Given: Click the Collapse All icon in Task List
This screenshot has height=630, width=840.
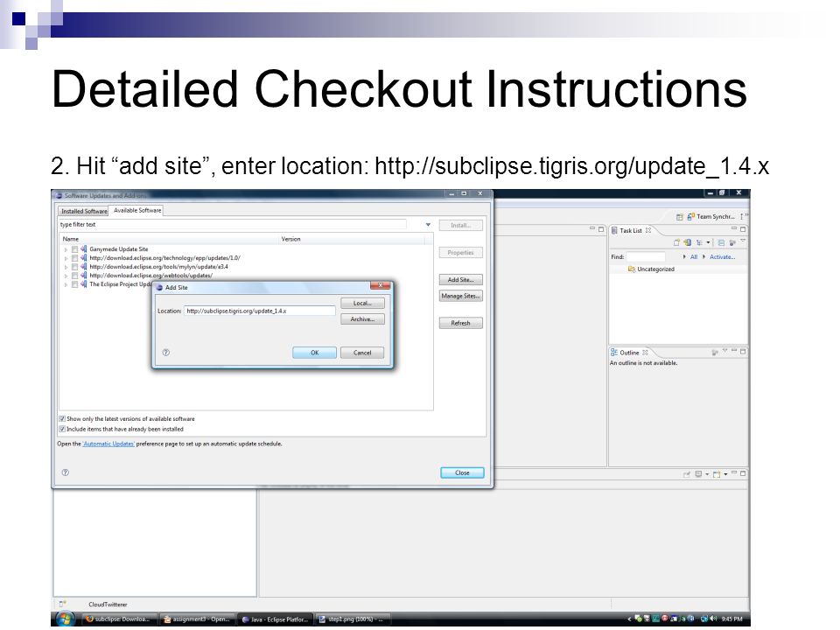Looking at the screenshot, I should tap(721, 242).
